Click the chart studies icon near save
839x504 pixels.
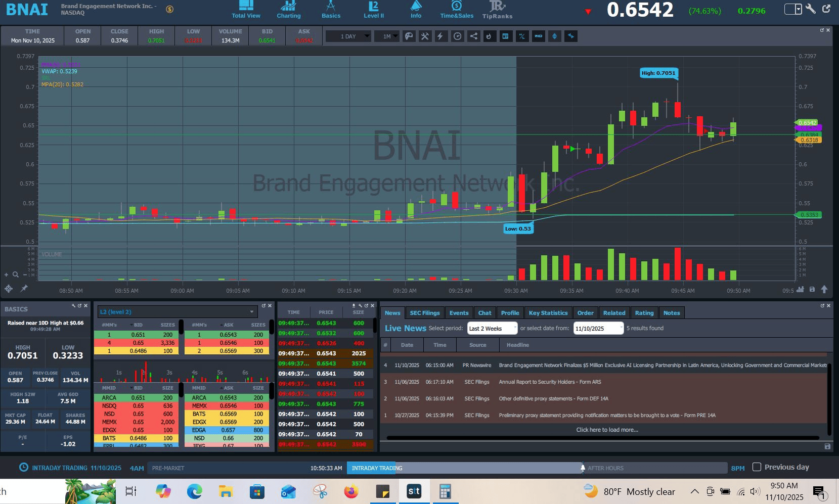[x=800, y=290]
